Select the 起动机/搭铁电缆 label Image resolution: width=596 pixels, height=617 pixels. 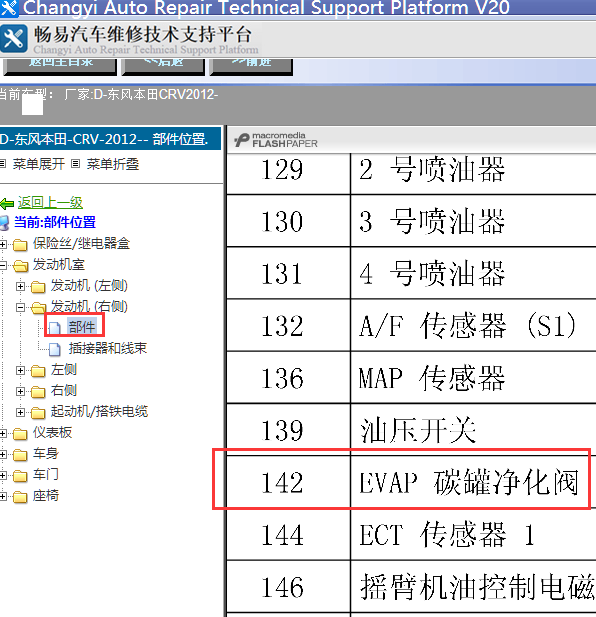coord(99,411)
